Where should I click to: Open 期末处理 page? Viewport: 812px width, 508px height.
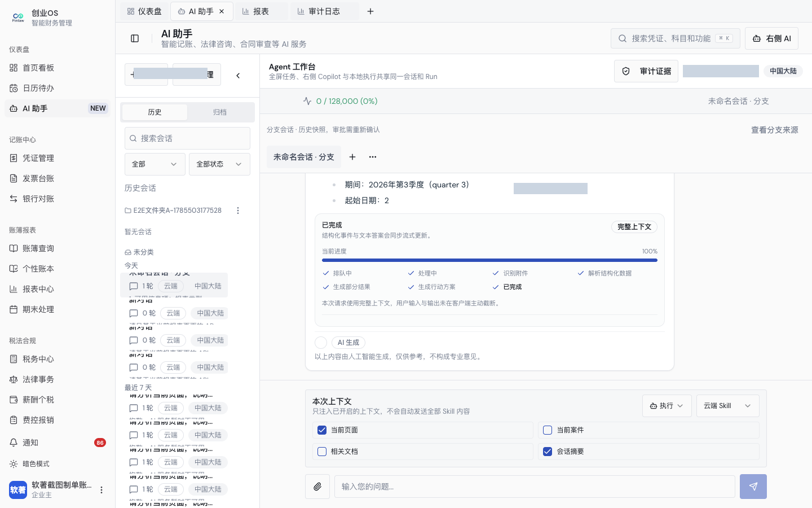click(x=57, y=309)
